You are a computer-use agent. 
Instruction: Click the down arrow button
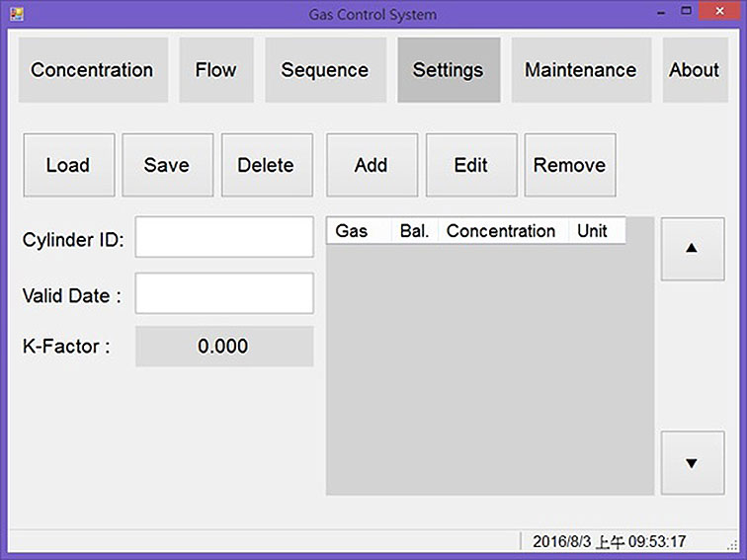coord(692,462)
